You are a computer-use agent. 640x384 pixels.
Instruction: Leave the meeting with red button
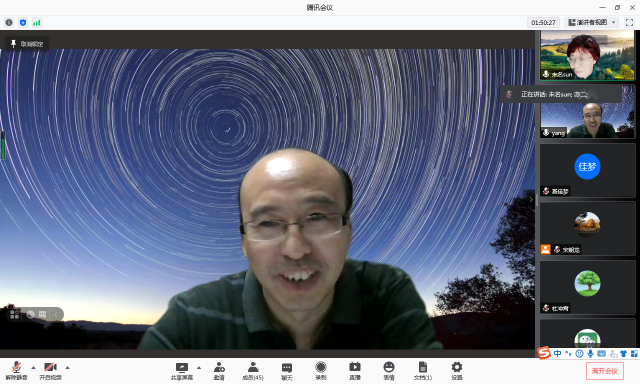[605, 371]
